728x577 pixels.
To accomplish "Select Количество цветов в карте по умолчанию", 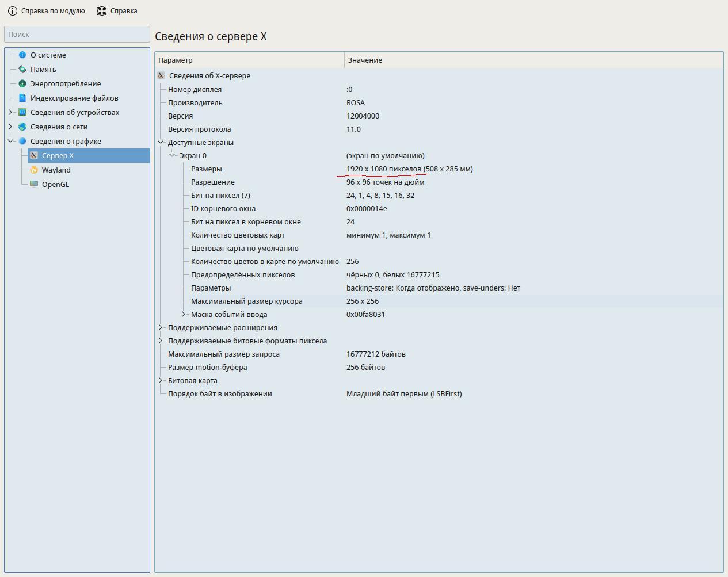I will [439, 261].
